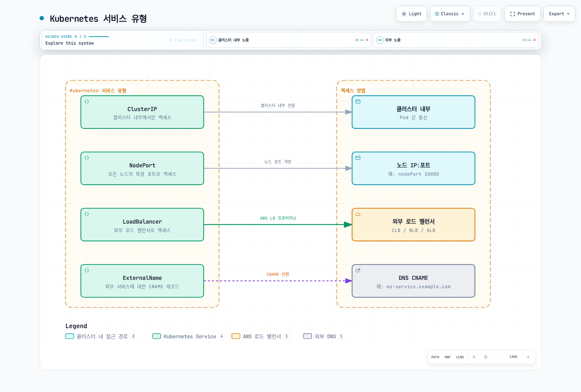Select the 노드 IP:포트 access node

[414, 168]
